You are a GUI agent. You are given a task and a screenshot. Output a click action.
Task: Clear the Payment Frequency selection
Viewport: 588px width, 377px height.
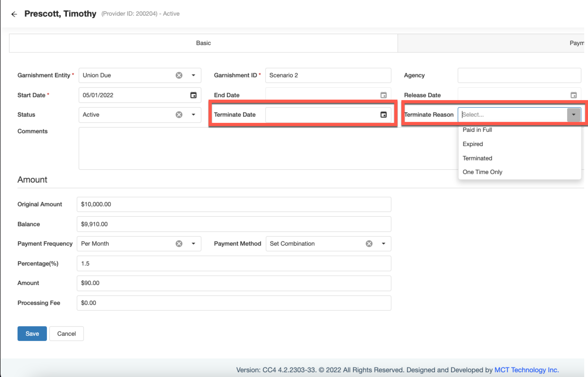(179, 244)
